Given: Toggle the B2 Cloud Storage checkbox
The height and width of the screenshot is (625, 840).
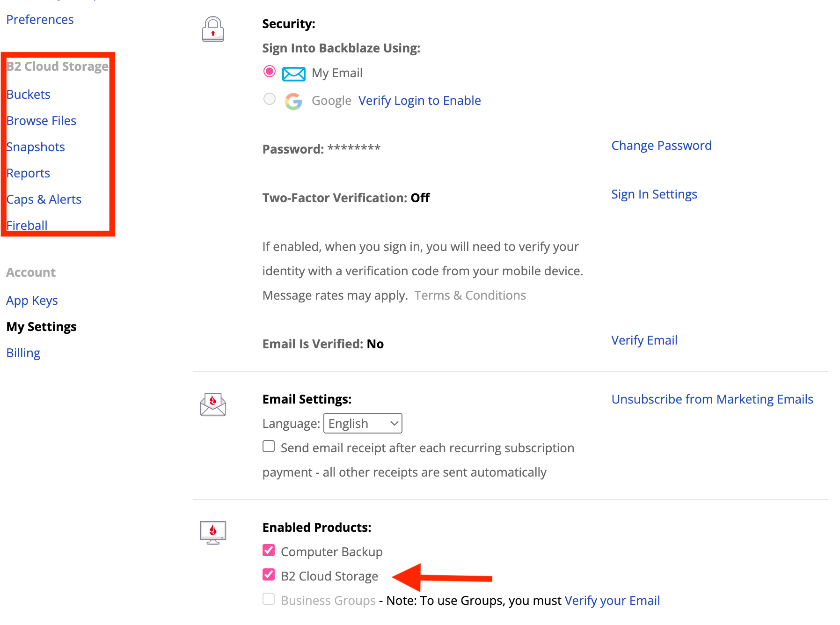Looking at the screenshot, I should pyautogui.click(x=269, y=574).
